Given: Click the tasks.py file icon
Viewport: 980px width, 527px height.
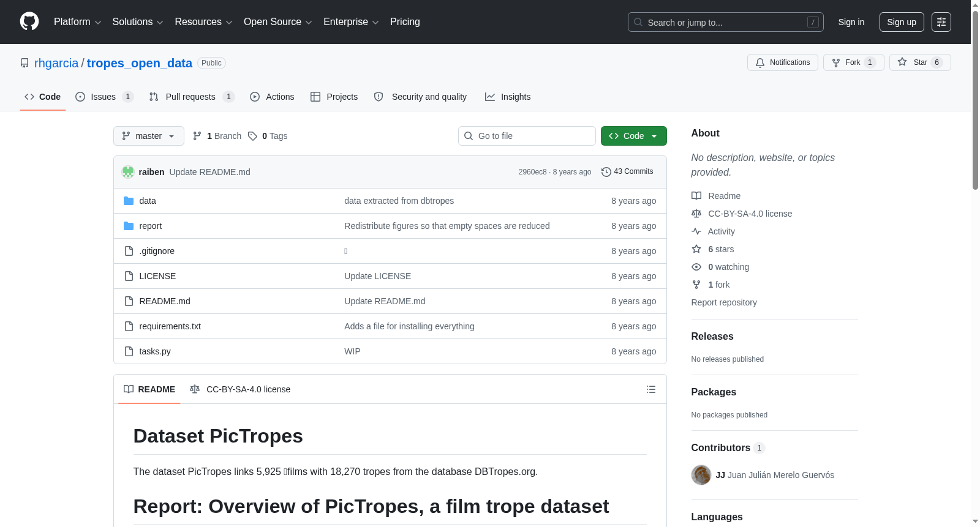Looking at the screenshot, I should tap(129, 351).
